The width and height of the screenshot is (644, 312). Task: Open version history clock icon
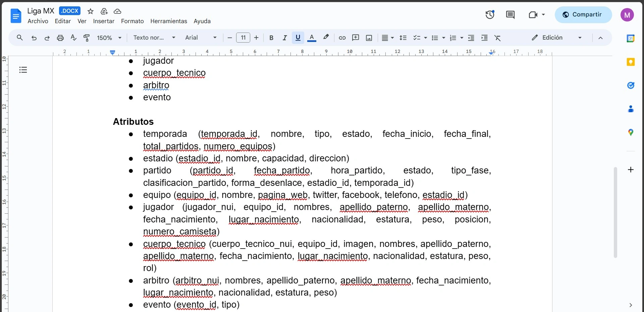[490, 14]
